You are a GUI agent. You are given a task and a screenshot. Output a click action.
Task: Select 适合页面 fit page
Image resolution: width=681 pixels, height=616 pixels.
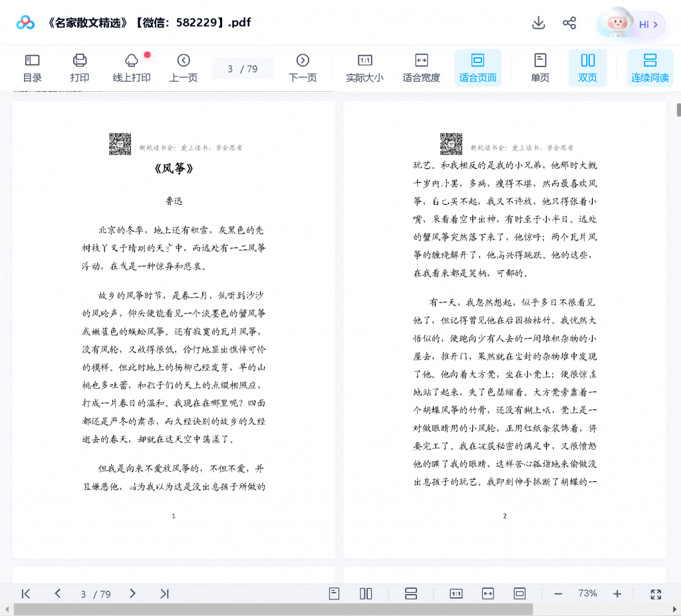tap(477, 68)
